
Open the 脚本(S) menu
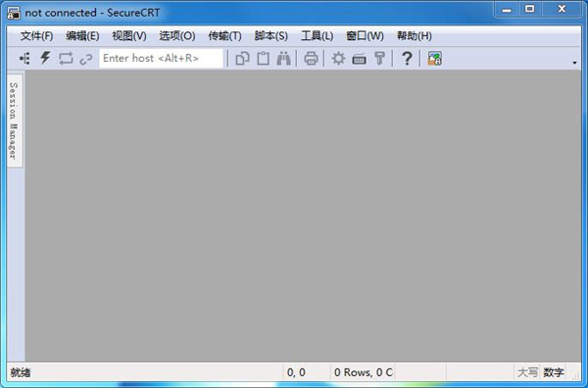[x=271, y=36]
